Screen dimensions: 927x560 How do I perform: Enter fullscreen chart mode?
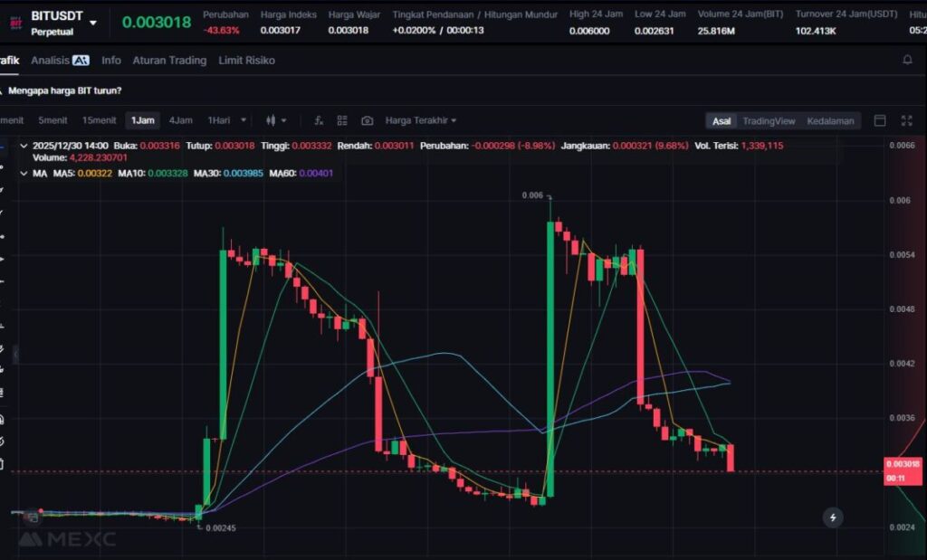coord(906,121)
